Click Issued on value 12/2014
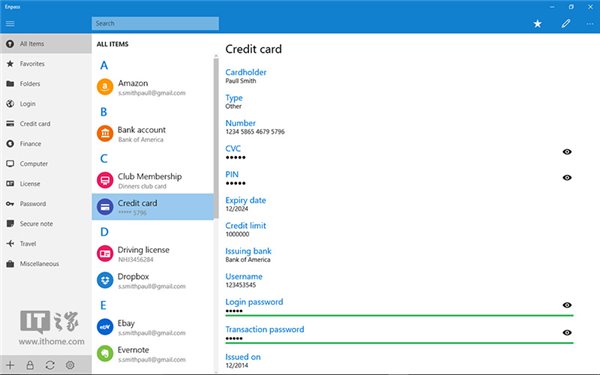Image resolution: width=600 pixels, height=375 pixels. point(236,365)
